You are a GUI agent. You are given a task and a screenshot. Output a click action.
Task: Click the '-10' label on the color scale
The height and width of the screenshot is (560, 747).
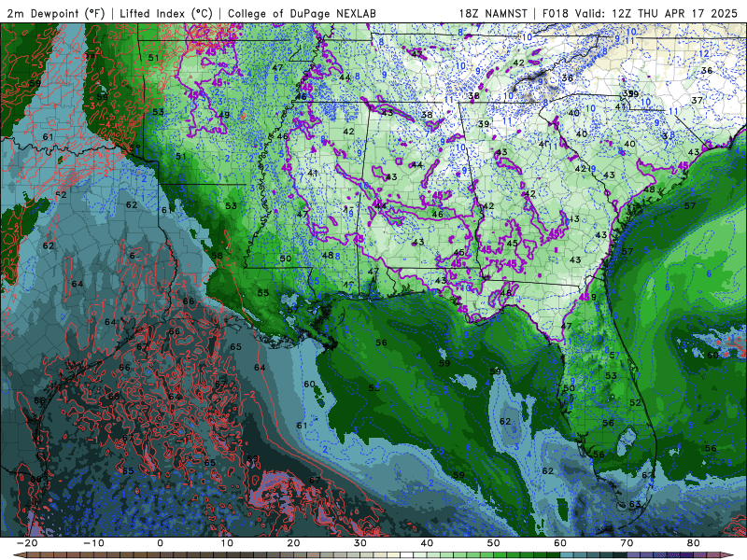(93, 543)
